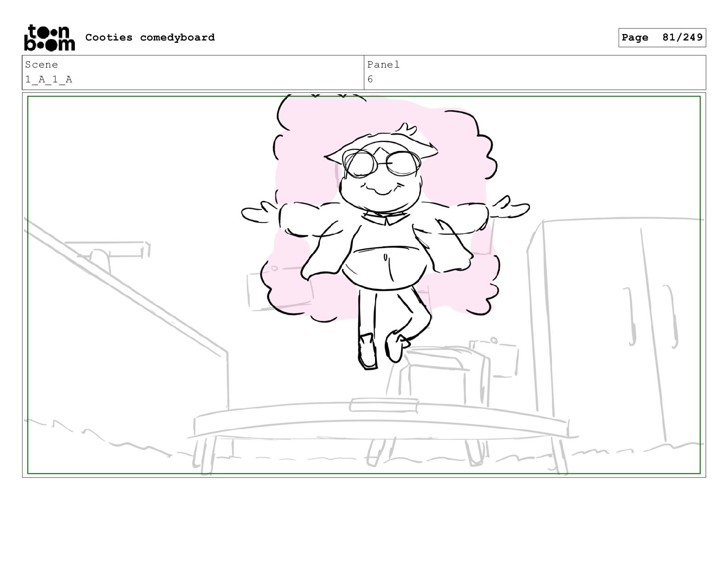Click the Toon Boom logo
The image size is (728, 563).
pyautogui.click(x=49, y=37)
